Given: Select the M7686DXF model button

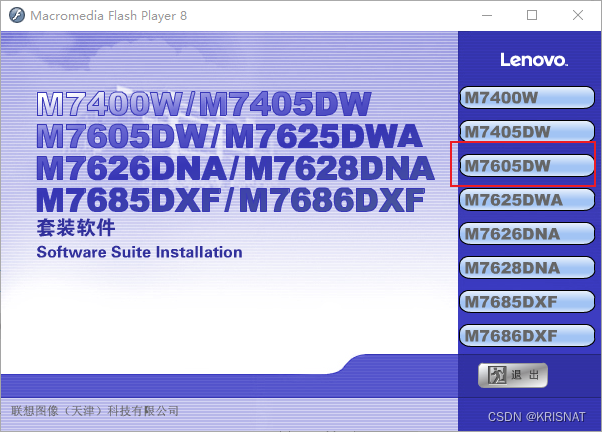Looking at the screenshot, I should click(527, 336).
